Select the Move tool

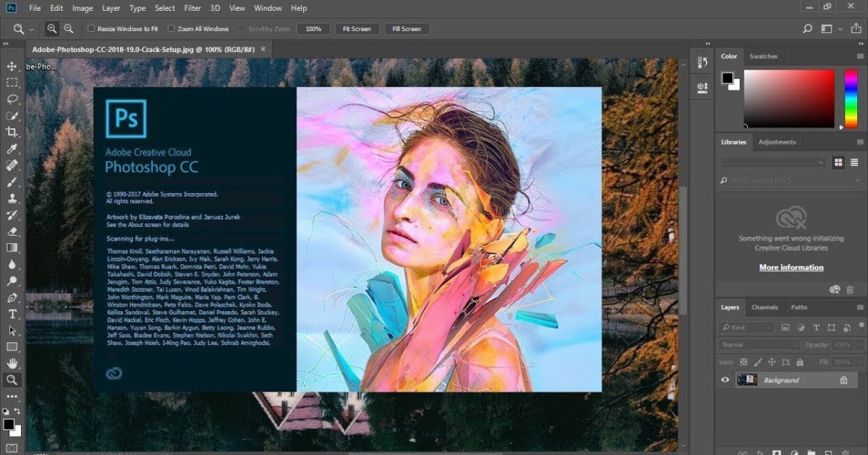(11, 66)
